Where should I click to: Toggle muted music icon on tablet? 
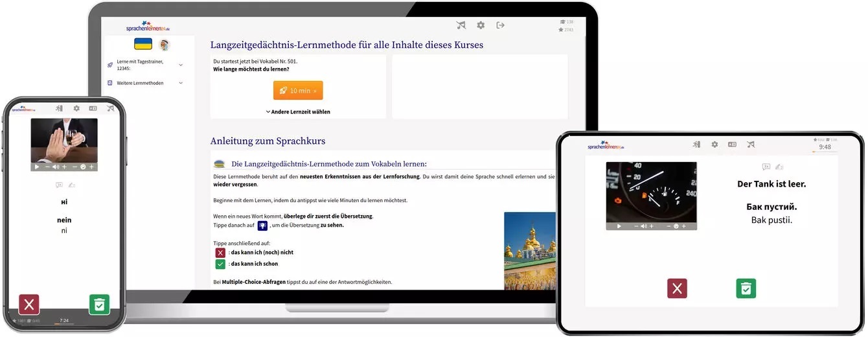pyautogui.click(x=750, y=145)
